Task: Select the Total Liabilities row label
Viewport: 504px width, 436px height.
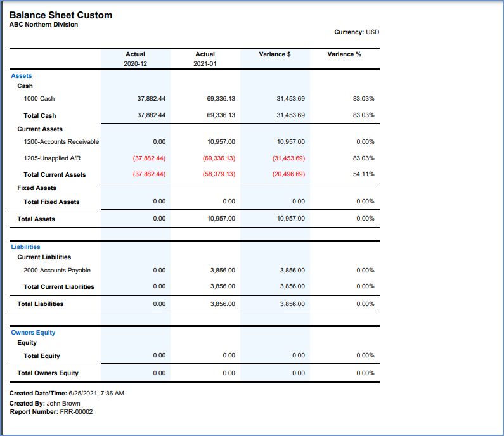Action: pyautogui.click(x=41, y=304)
